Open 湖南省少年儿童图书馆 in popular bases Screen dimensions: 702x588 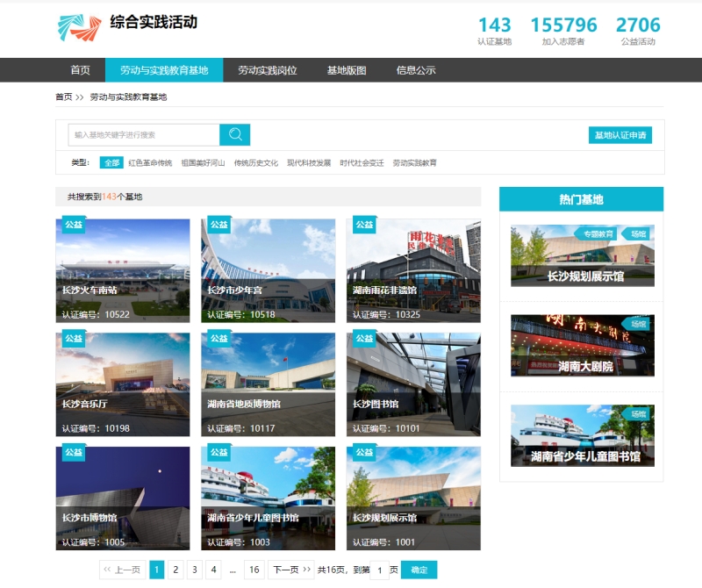coord(583,435)
